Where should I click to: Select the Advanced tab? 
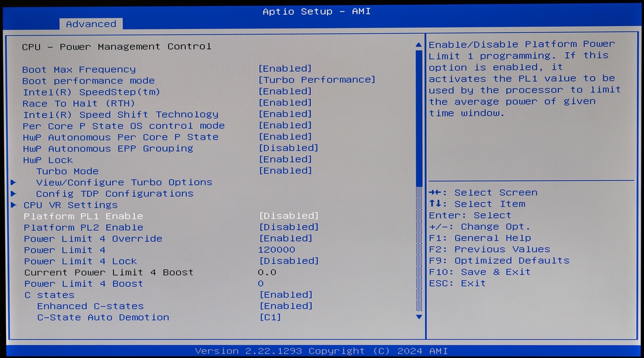pyautogui.click(x=91, y=24)
